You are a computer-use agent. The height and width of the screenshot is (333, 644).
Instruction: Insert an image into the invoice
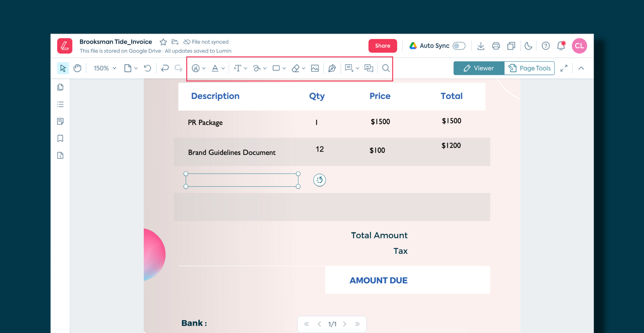click(x=315, y=68)
